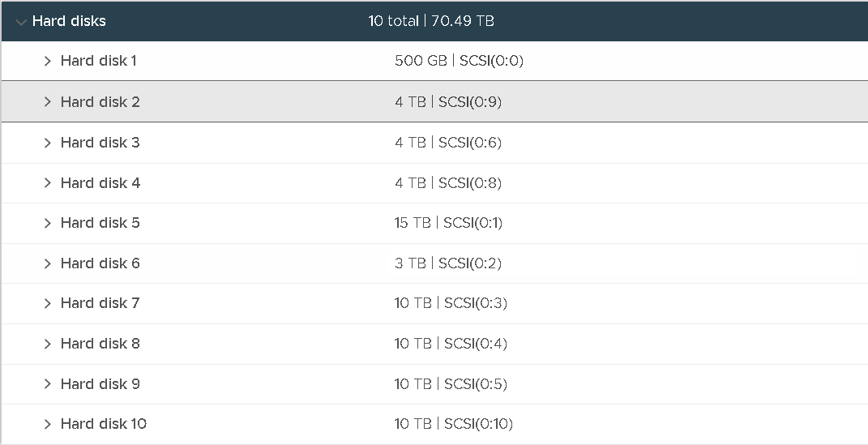
Task: Expand Hard disk 3 chevron
Action: point(48,143)
